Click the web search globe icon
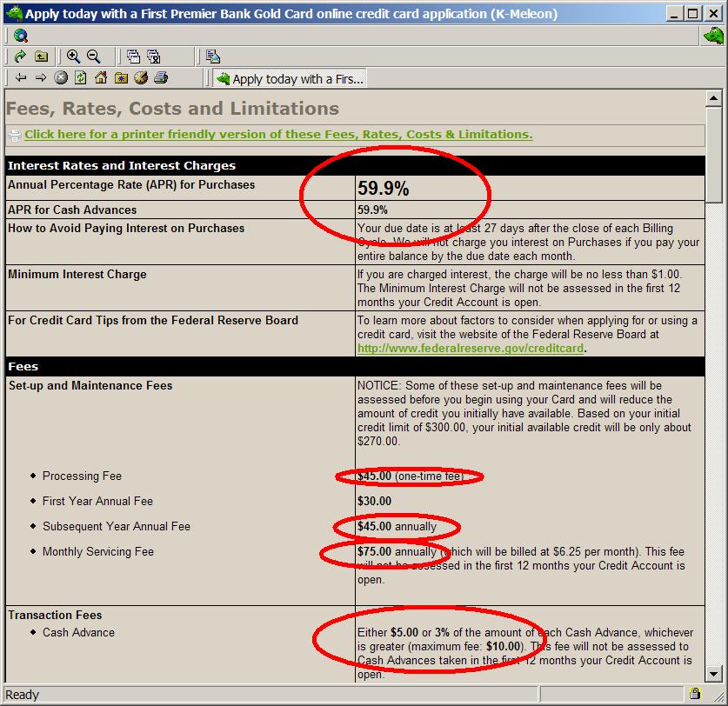Viewport: 728px width, 706px height. [20, 36]
